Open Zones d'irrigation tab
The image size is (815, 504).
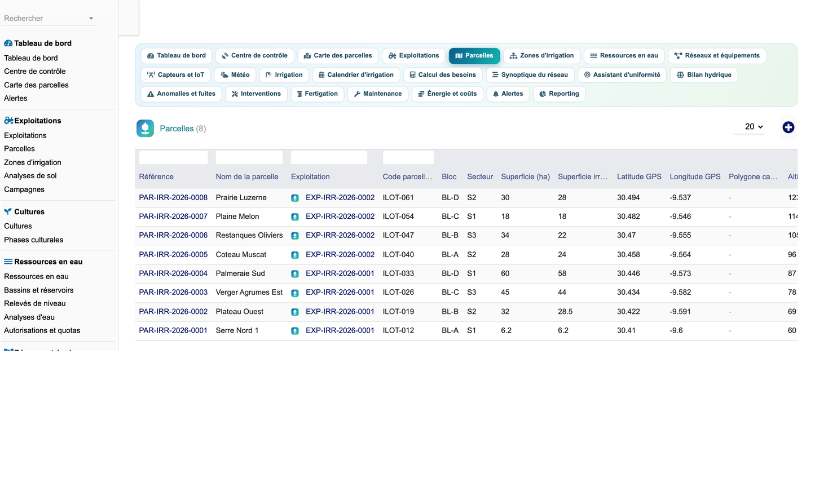[x=541, y=56]
